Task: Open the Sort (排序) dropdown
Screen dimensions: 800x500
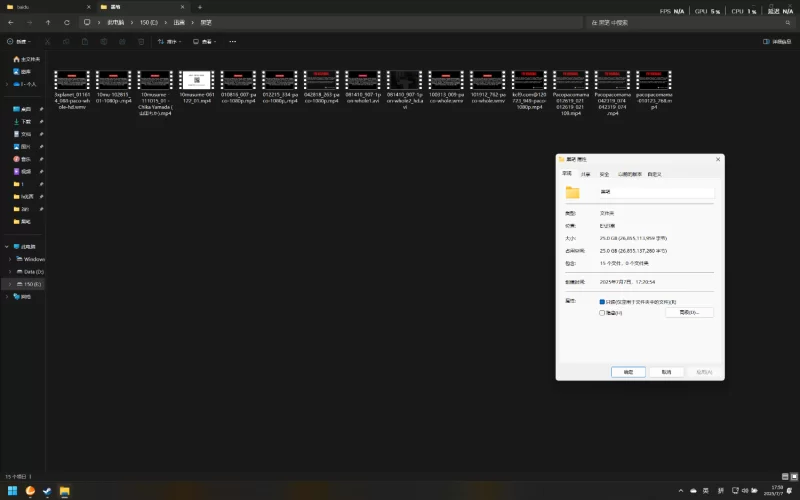Action: (169, 41)
